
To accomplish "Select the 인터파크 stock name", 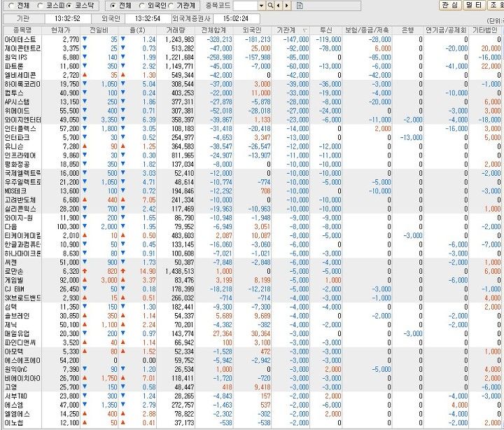I will point(17,137).
